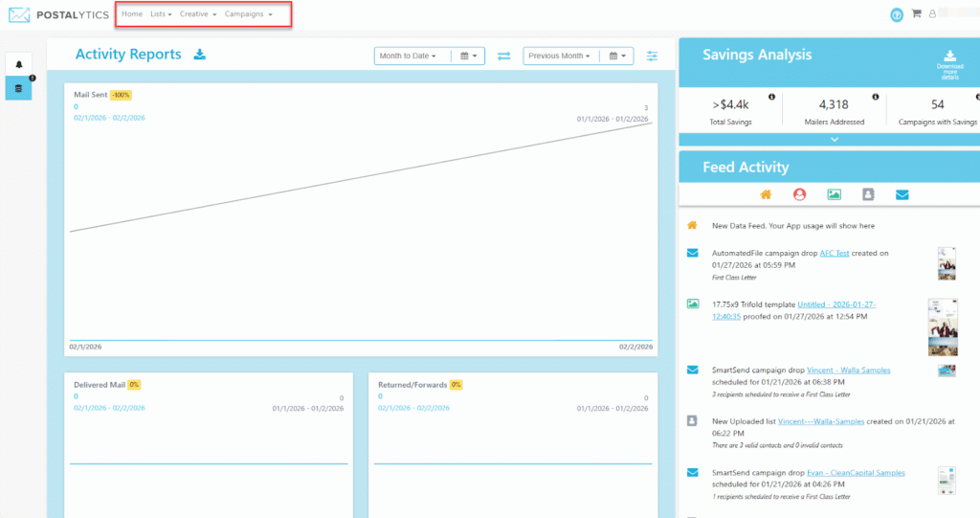Filter feed by contact list icon
This screenshot has height=518, width=980.
868,194
